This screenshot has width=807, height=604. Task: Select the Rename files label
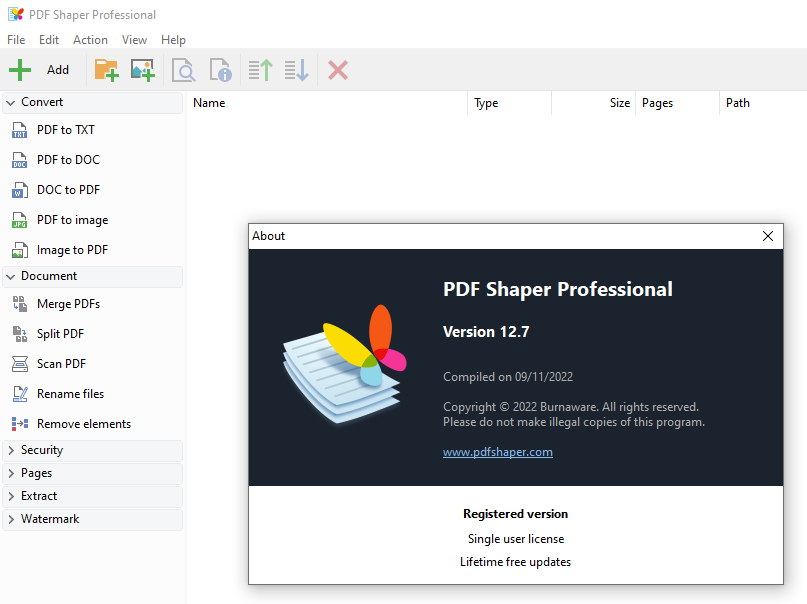tap(71, 394)
